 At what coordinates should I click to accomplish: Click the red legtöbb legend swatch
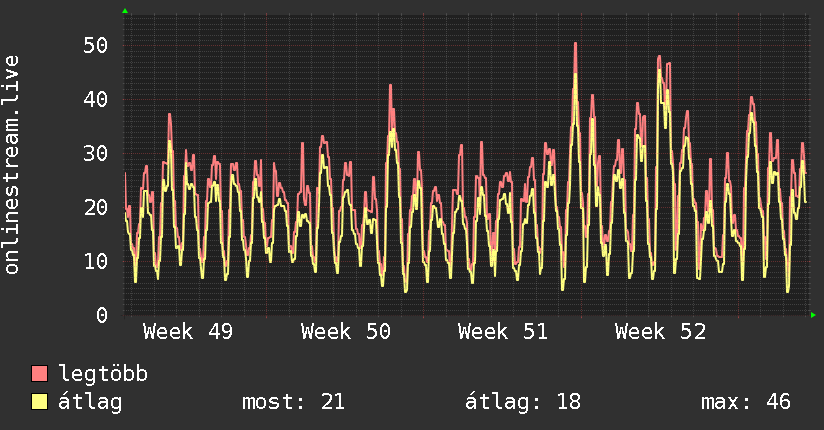click(x=40, y=375)
